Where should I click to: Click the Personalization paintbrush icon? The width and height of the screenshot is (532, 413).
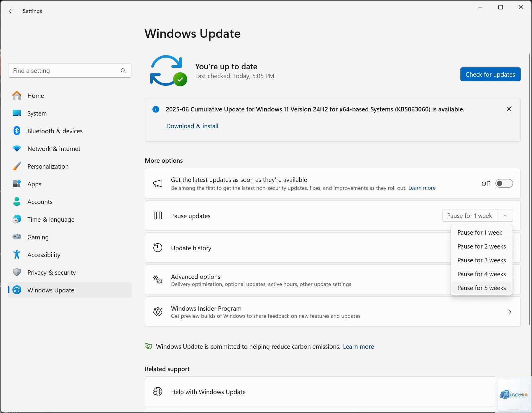click(17, 166)
